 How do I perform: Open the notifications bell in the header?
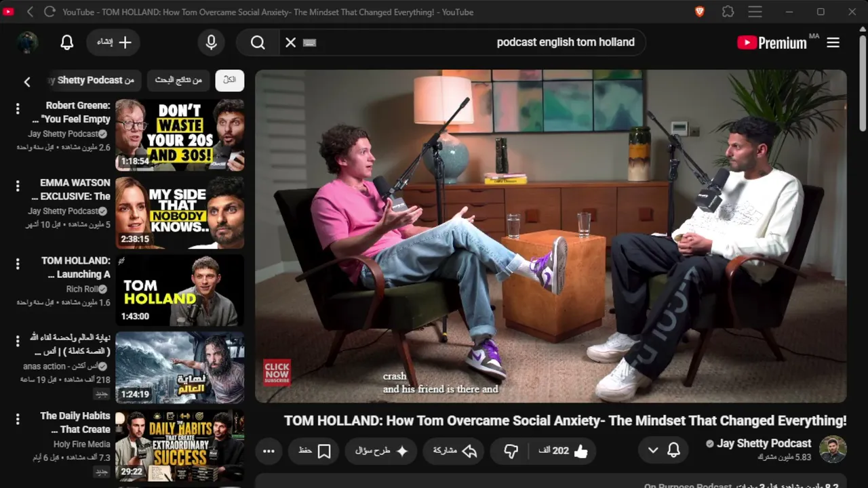pos(67,43)
